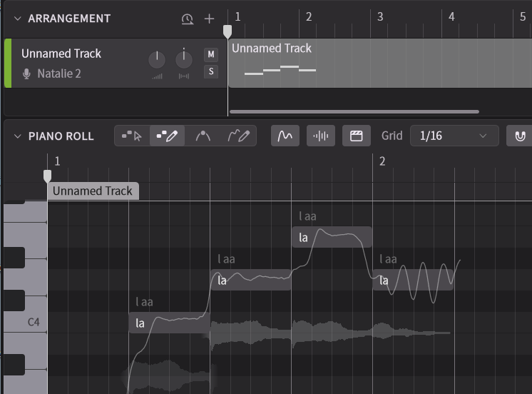Jump to bar 3 in arrangement ruler

[380, 16]
